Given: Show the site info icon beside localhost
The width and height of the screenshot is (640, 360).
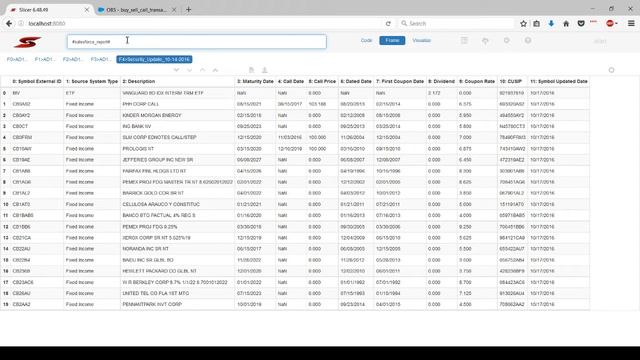Looking at the screenshot, I should (x=21, y=24).
